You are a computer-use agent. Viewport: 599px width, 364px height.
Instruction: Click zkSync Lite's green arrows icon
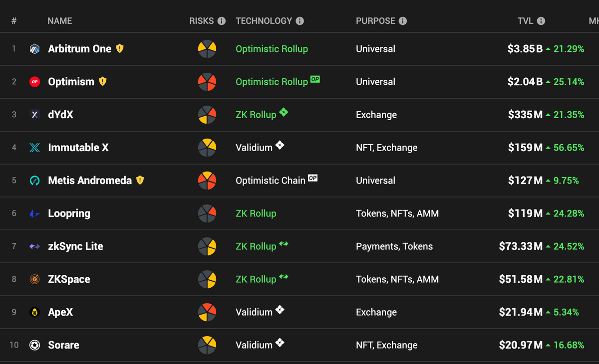[284, 244]
